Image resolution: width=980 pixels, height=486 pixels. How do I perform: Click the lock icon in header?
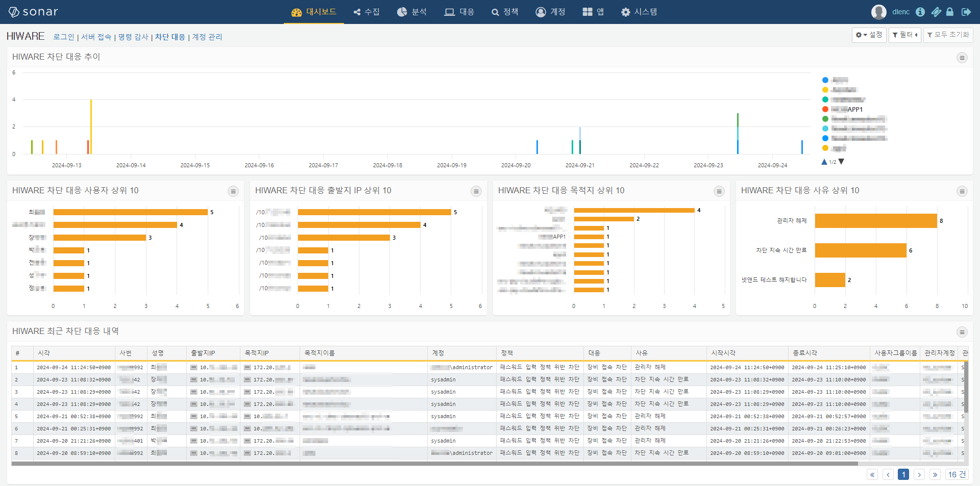(950, 12)
